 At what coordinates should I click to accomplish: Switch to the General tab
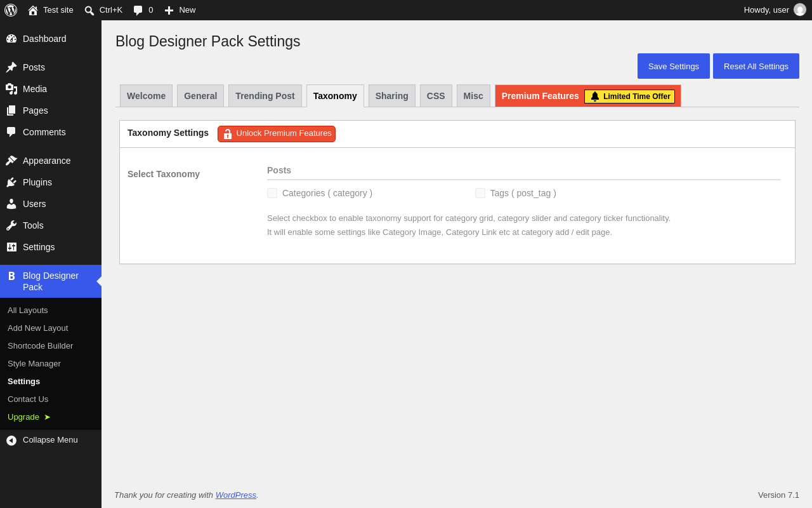[200, 96]
